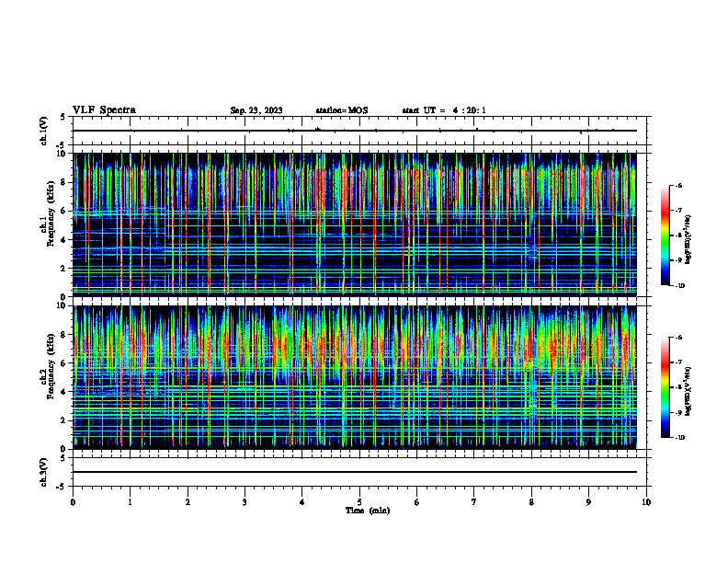
Task: Click the ch.1 spectrogram panel
Action: [355, 224]
